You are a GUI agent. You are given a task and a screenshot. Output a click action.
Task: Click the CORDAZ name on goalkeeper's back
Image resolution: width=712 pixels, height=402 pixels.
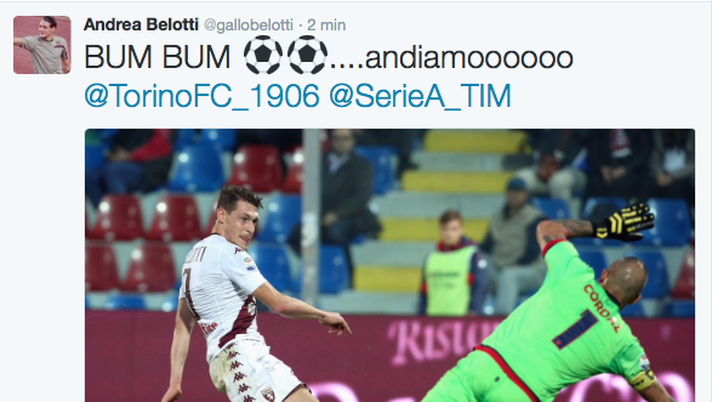602,308
